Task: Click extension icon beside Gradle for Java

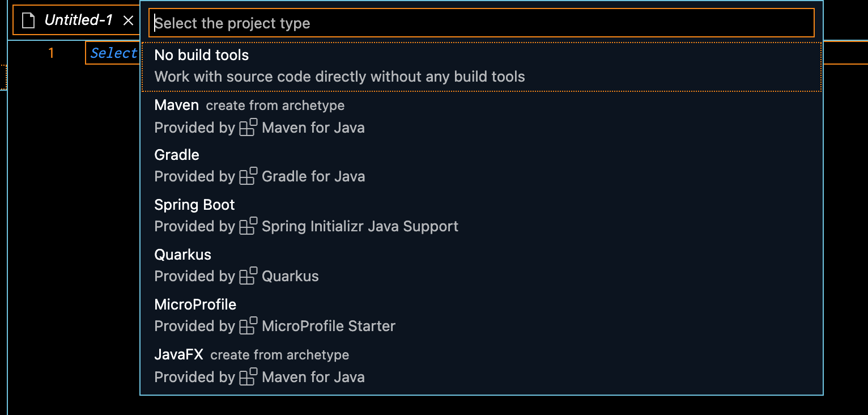Action: [248, 176]
